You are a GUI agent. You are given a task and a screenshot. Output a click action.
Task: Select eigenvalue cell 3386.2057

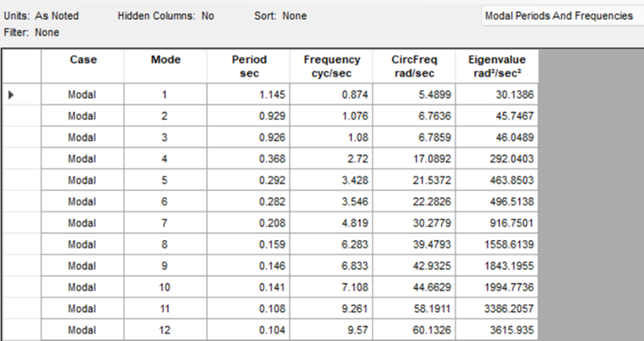(497, 309)
